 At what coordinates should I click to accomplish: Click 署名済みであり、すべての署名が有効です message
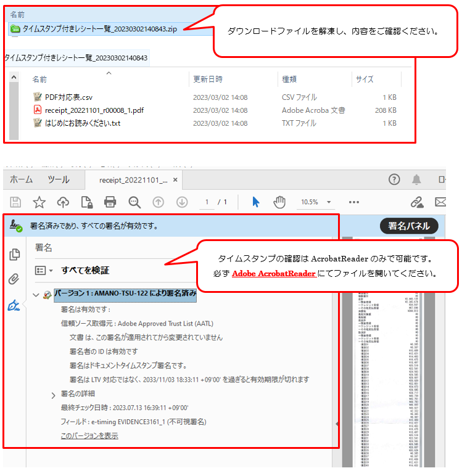click(x=94, y=226)
